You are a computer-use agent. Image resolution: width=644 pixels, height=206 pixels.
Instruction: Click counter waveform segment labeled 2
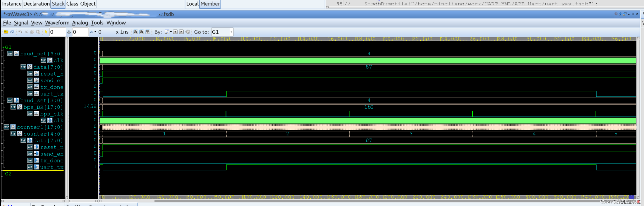click(x=287, y=134)
